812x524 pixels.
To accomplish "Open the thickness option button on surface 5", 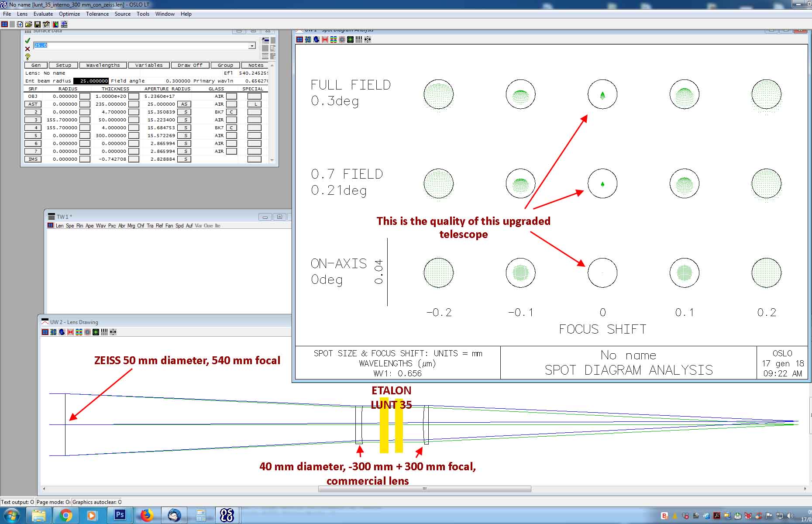I will [x=134, y=135].
